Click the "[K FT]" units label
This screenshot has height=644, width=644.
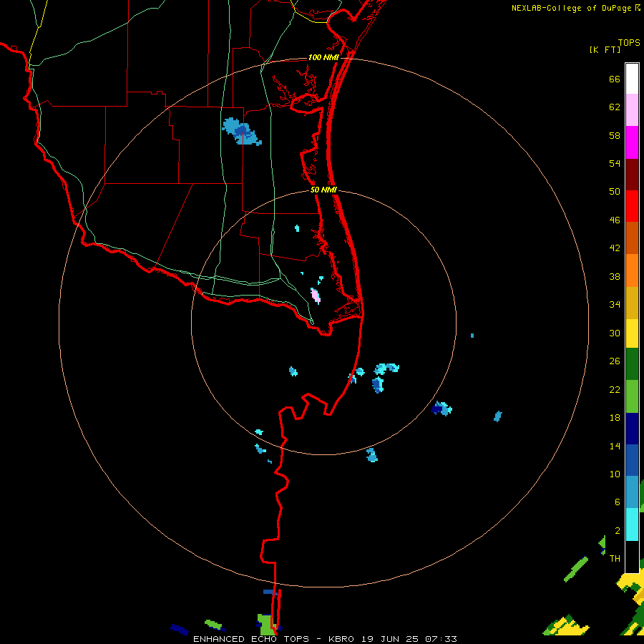click(x=605, y=49)
